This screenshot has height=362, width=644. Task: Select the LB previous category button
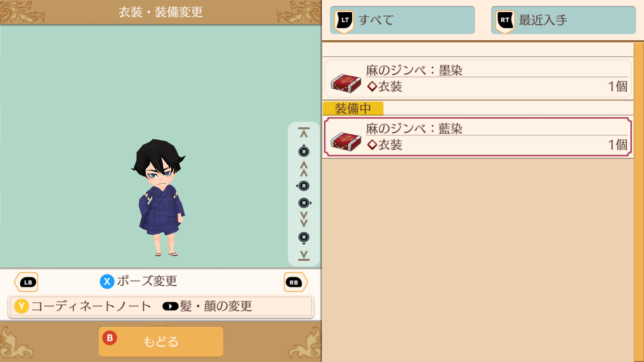(x=26, y=282)
